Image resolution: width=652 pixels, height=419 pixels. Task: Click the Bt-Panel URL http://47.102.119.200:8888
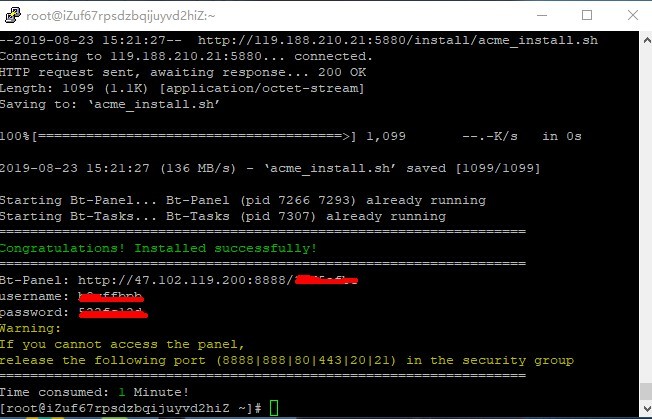(x=185, y=280)
